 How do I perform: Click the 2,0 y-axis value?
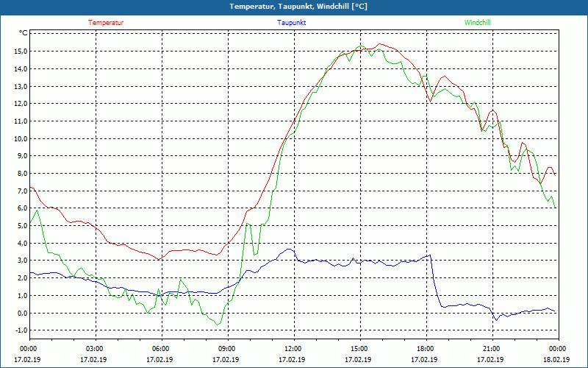[23, 278]
